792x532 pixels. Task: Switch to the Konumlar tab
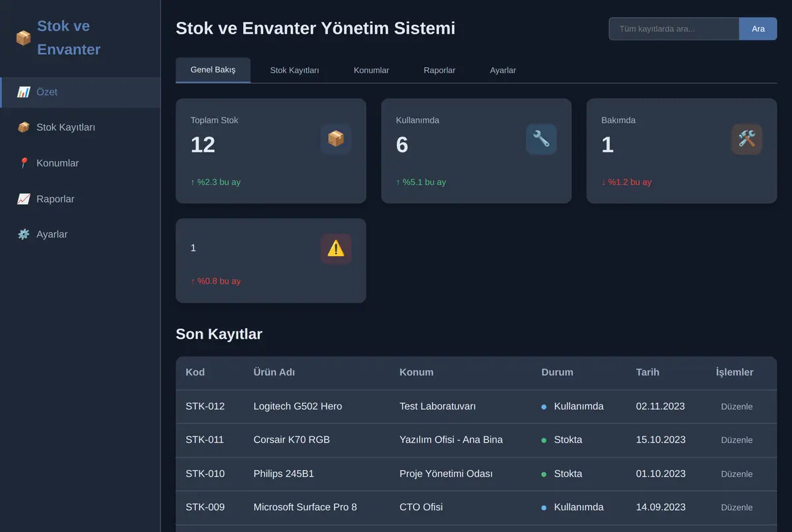pyautogui.click(x=371, y=70)
